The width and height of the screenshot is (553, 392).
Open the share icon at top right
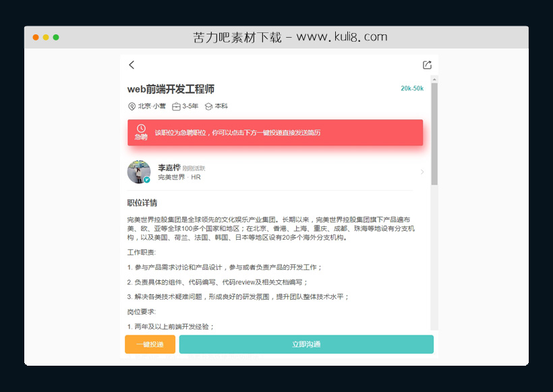pos(426,65)
